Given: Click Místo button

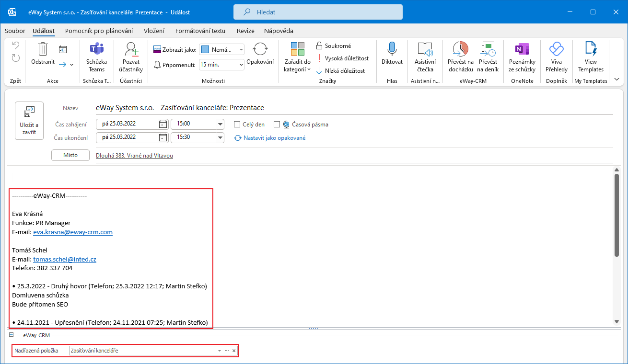Looking at the screenshot, I should point(70,155).
